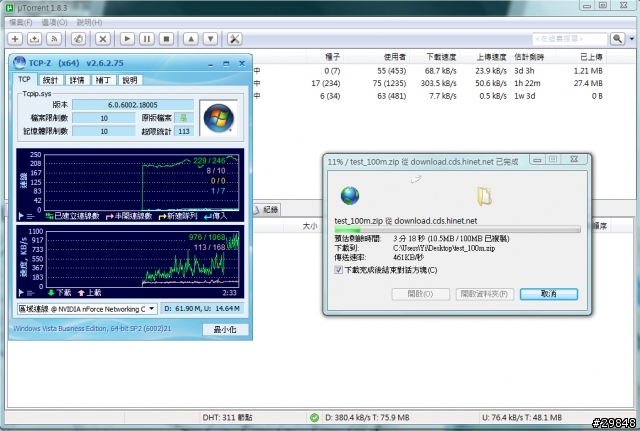Click the uTorrent title bar app icon
Viewport: 640px width, 431px height.
(9, 7)
